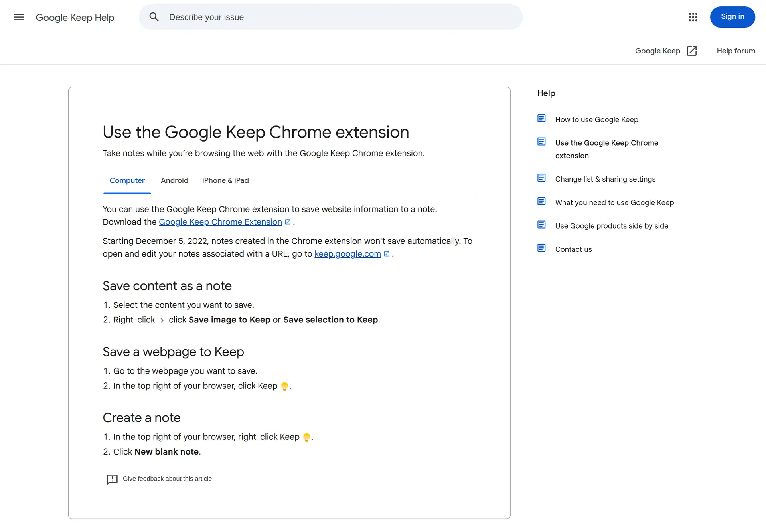Screen dimensions: 766x532
Task: Click the Sign in button
Action: click(x=732, y=17)
